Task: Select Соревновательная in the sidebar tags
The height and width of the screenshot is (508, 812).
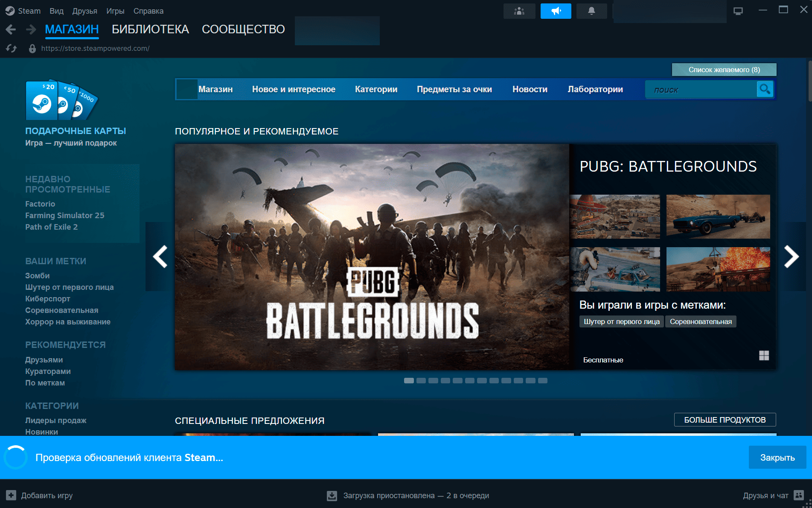Action: point(61,310)
